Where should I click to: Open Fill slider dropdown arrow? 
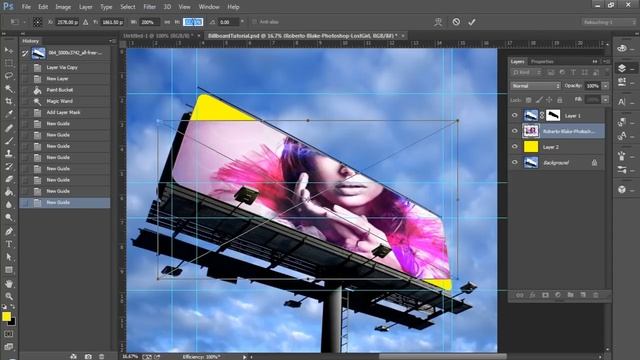click(x=605, y=100)
